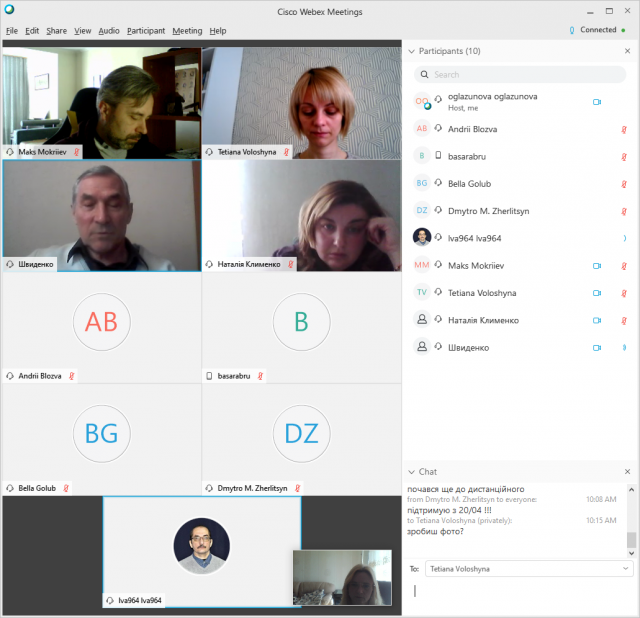This screenshot has height=618, width=640.
Task: Click the phone device icon next to basarabru in the list
Action: [438, 155]
